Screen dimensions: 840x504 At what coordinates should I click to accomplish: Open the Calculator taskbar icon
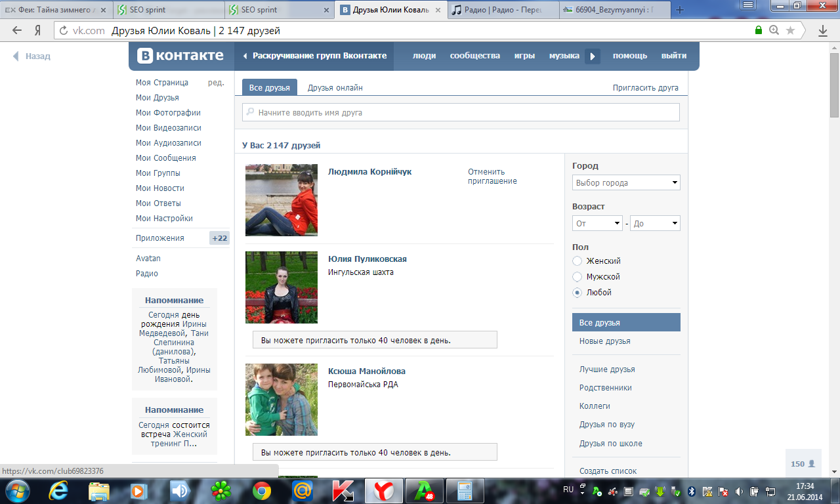465,490
